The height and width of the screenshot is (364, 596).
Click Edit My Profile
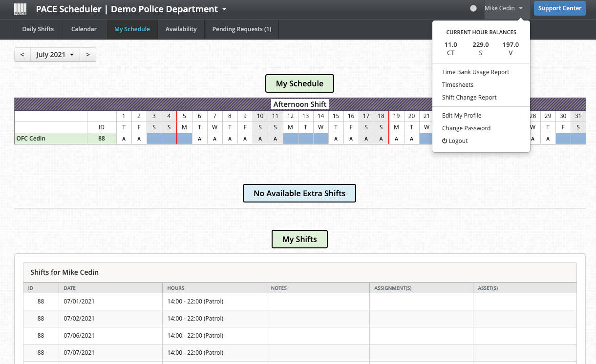click(x=462, y=115)
